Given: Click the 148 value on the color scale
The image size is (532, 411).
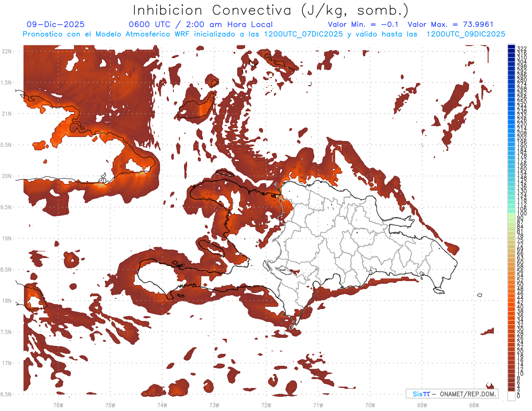Looking at the screenshot, I should 521,178.
